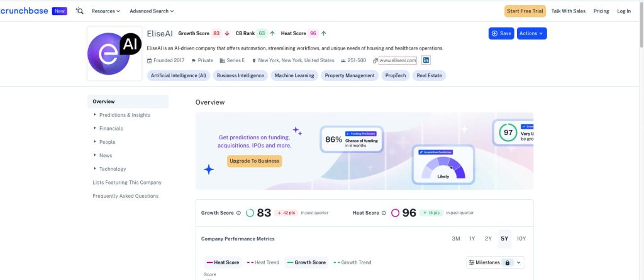Click Talk With Sales link

tap(569, 11)
